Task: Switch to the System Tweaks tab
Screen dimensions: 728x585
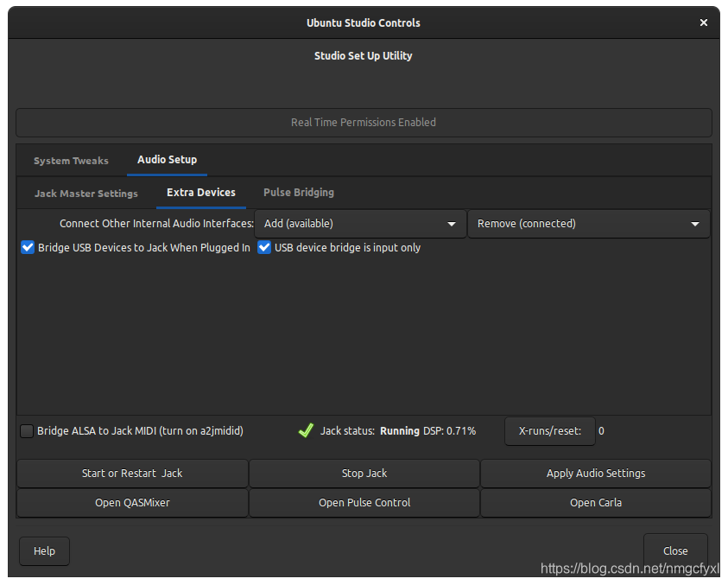Action: coord(71,161)
